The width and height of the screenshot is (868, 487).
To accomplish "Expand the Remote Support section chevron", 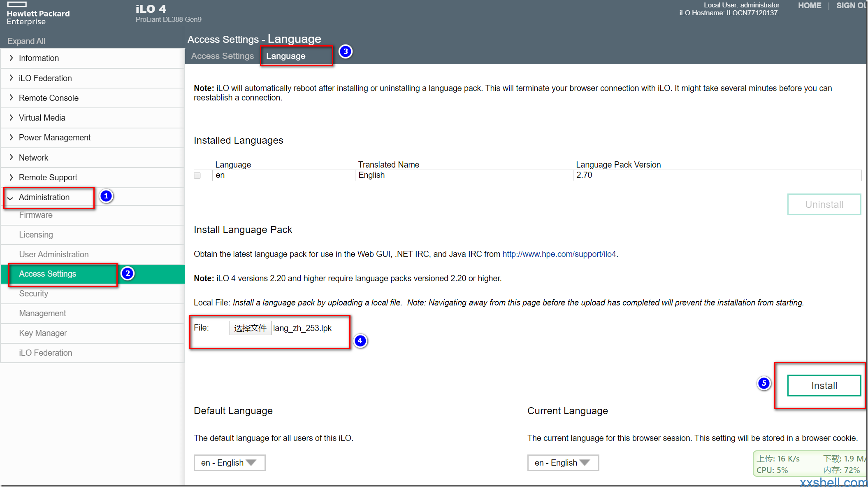I will 11,177.
